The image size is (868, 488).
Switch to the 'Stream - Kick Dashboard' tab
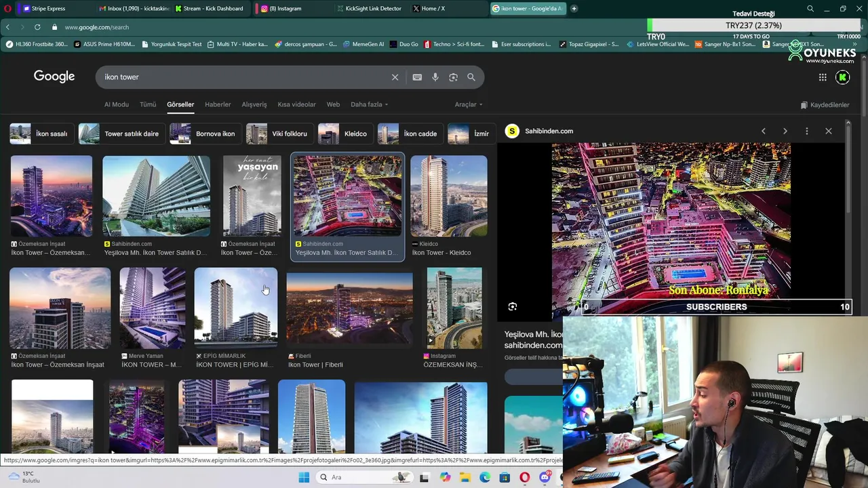[213, 9]
